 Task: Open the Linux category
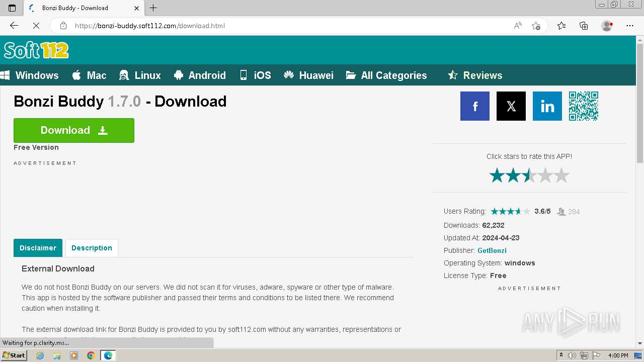tap(140, 75)
